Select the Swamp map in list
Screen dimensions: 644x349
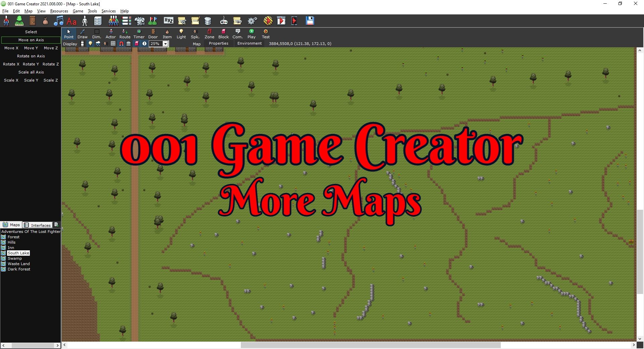click(x=14, y=258)
